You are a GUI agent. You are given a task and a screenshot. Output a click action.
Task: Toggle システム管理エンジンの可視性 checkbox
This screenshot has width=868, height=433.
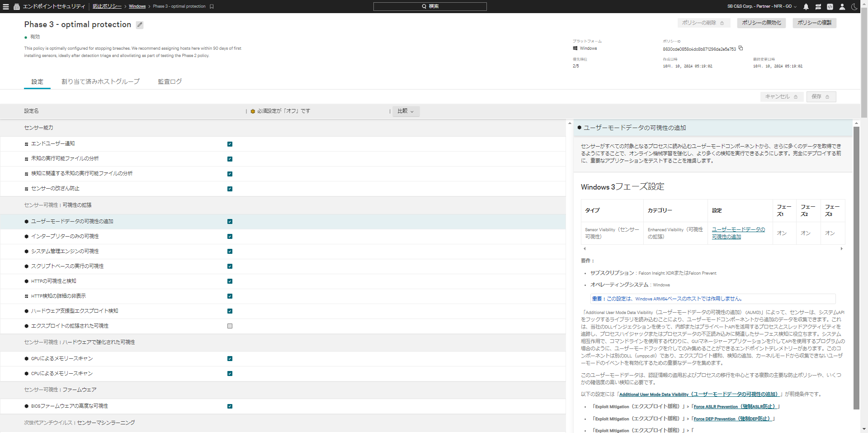(x=230, y=252)
